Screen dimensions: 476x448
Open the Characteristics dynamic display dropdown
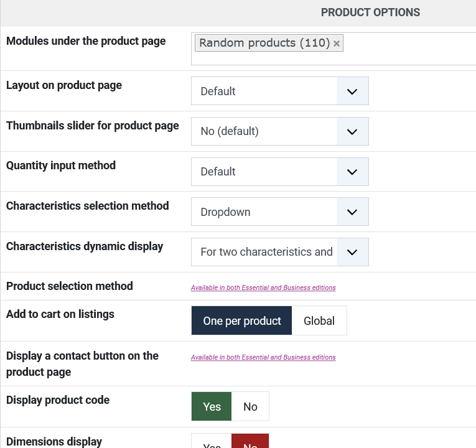coord(279,252)
